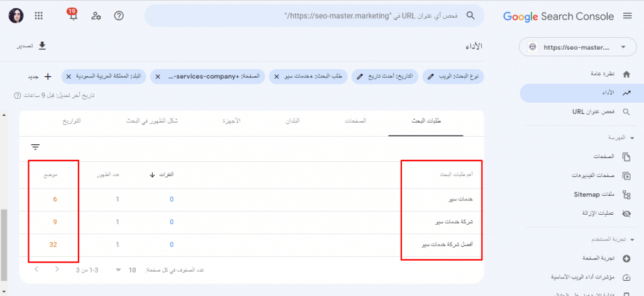Click the تصدير export button label

pos(25,46)
